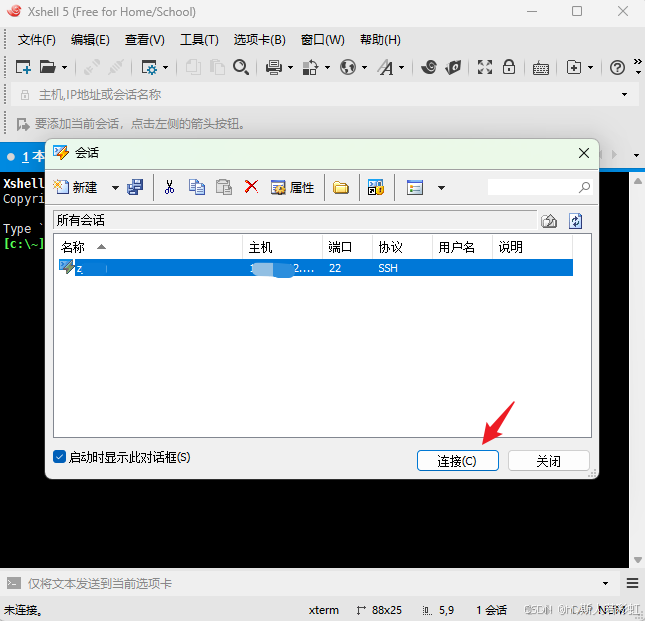Screen dimensions: 645x621
Task: Click the 属性 properties button
Action: tap(292, 188)
